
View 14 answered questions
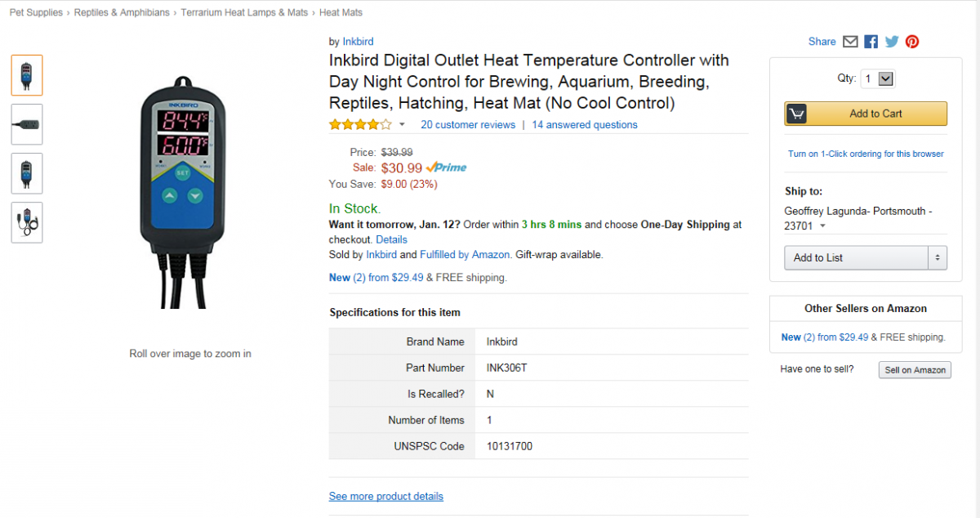coord(585,125)
